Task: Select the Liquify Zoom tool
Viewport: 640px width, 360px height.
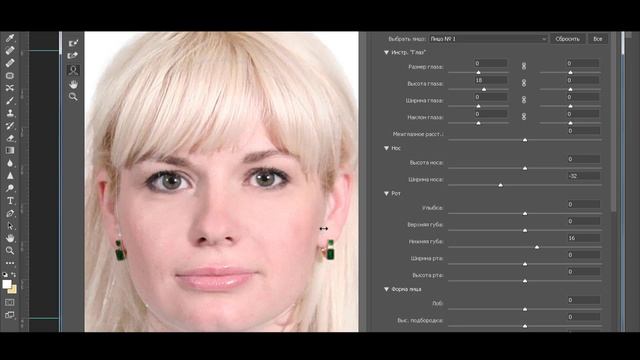Action: tap(73, 97)
